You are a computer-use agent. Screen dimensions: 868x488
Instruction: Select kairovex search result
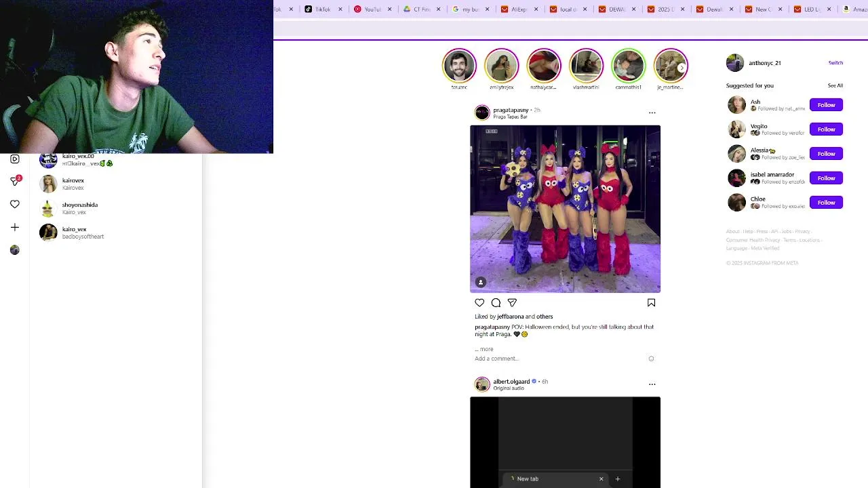[115, 184]
